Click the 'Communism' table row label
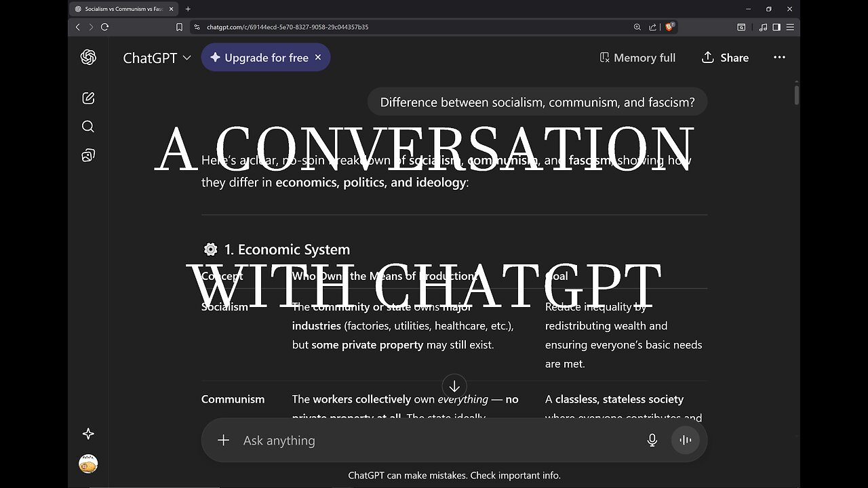The width and height of the screenshot is (868, 488). click(x=233, y=399)
